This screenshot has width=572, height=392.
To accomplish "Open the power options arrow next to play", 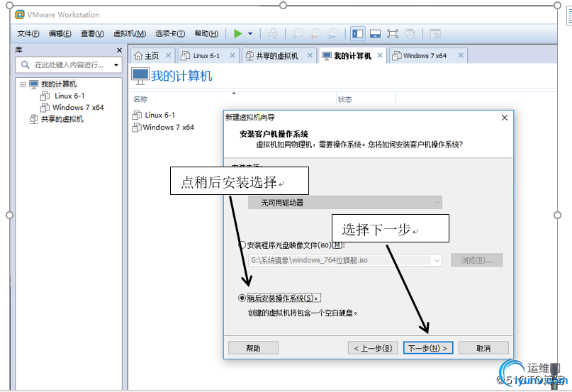I will [250, 33].
